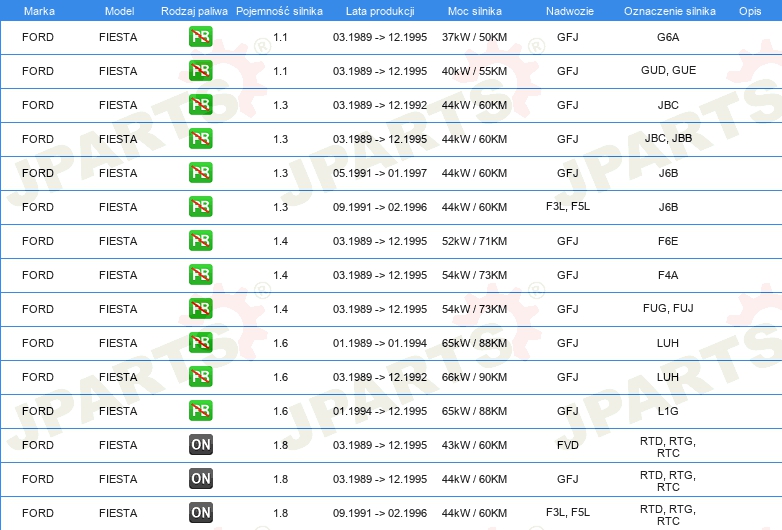
Task: Click the ON diesel icon in the 1.8 F3L, F5L row
Action: point(200,513)
